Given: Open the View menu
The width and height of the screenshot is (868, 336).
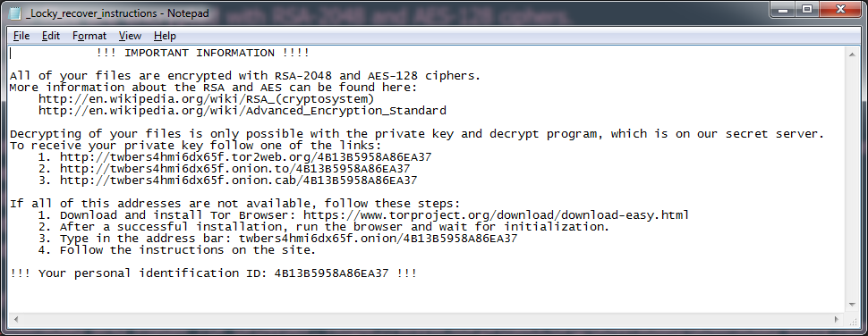Looking at the screenshot, I should click(130, 36).
